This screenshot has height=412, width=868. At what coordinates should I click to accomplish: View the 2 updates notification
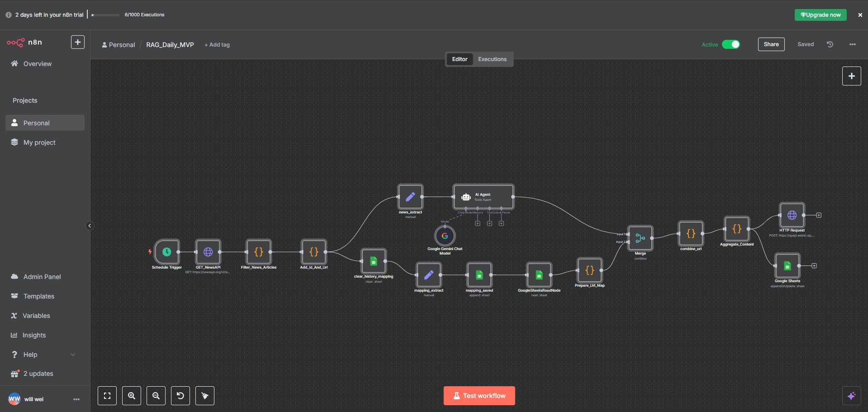[x=45, y=374]
